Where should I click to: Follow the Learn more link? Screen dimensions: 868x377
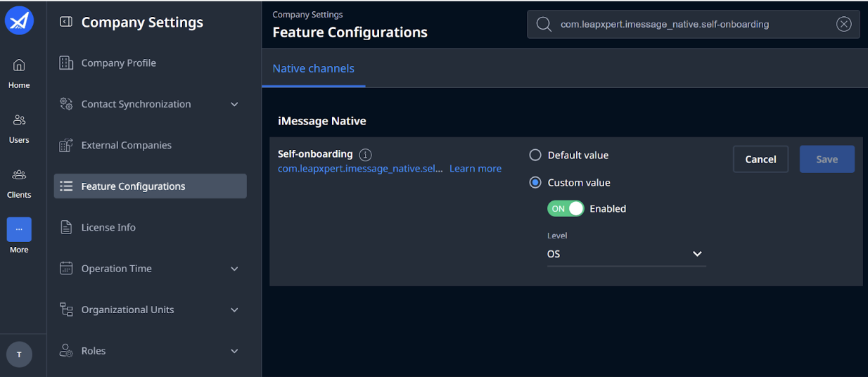click(476, 169)
